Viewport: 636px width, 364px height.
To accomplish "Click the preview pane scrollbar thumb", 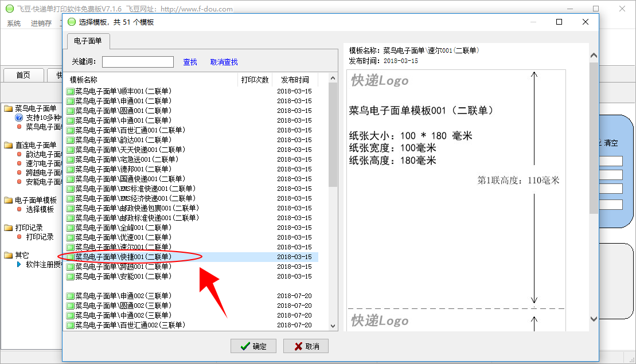I will pos(594,138).
